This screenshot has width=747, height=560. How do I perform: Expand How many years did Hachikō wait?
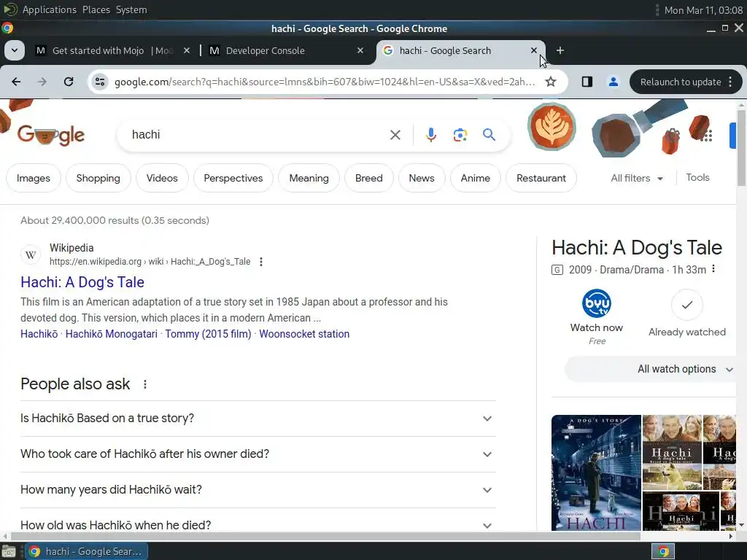tap(258, 489)
